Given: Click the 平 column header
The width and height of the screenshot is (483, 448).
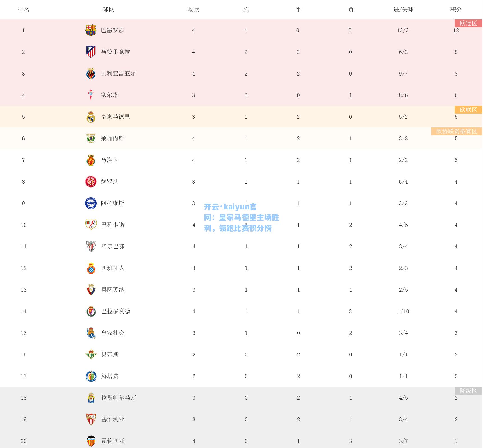Looking at the screenshot, I should 298,10.
